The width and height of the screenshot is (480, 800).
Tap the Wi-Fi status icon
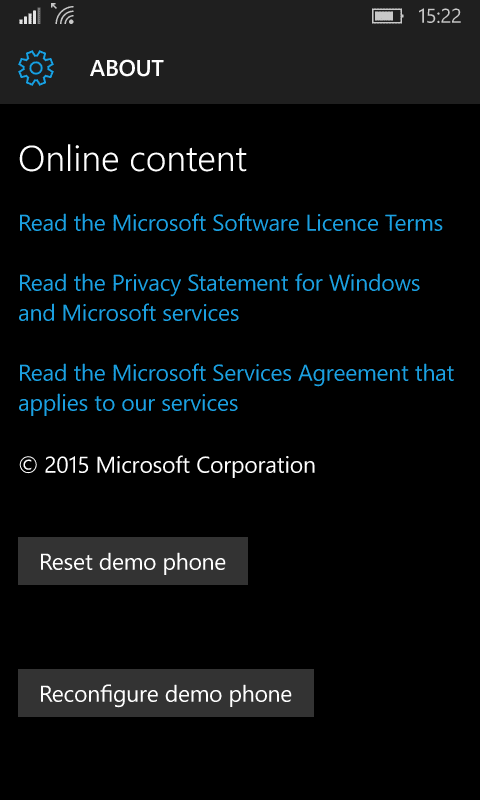tap(65, 16)
